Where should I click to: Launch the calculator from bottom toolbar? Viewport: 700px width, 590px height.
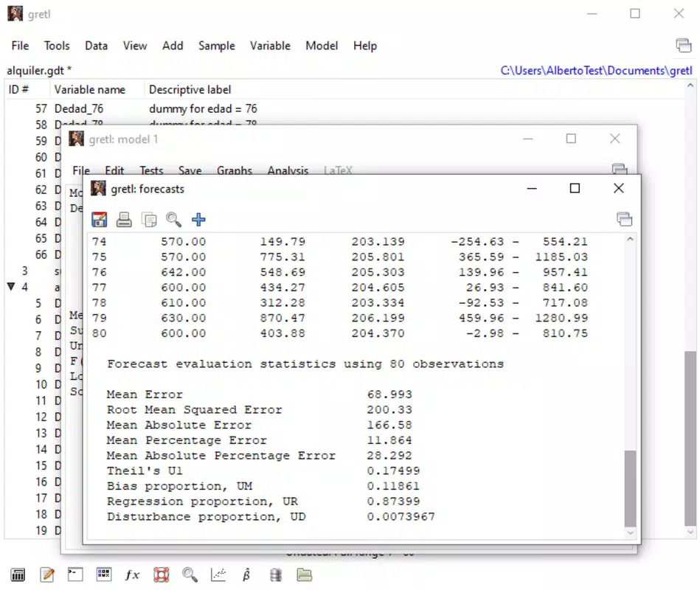(18, 575)
